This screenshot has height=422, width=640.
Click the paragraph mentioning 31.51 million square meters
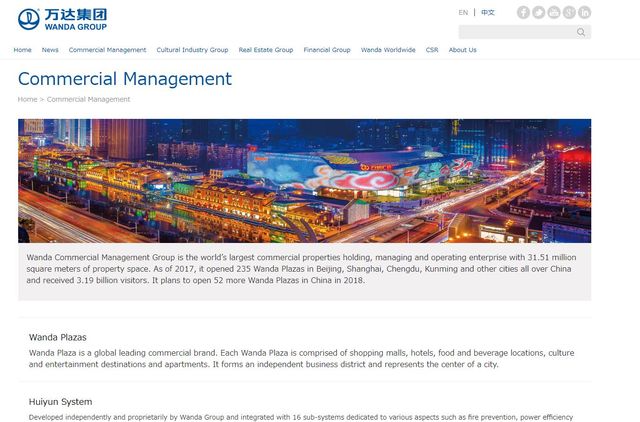(302, 269)
